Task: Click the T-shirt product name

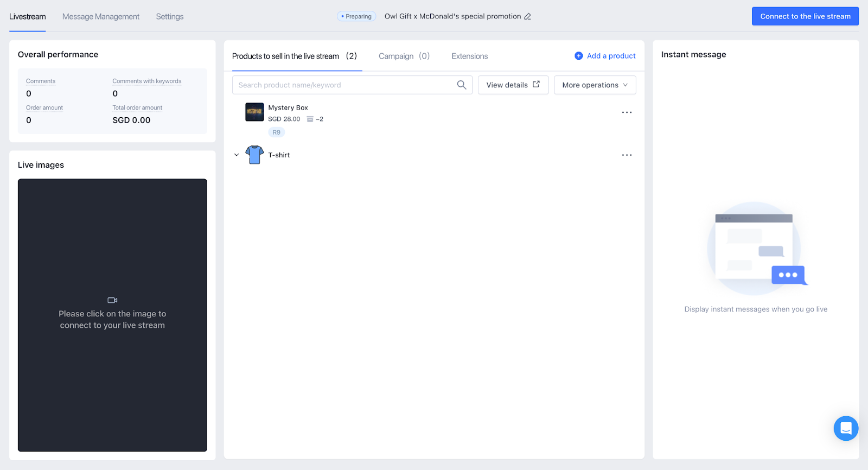Action: (279, 155)
